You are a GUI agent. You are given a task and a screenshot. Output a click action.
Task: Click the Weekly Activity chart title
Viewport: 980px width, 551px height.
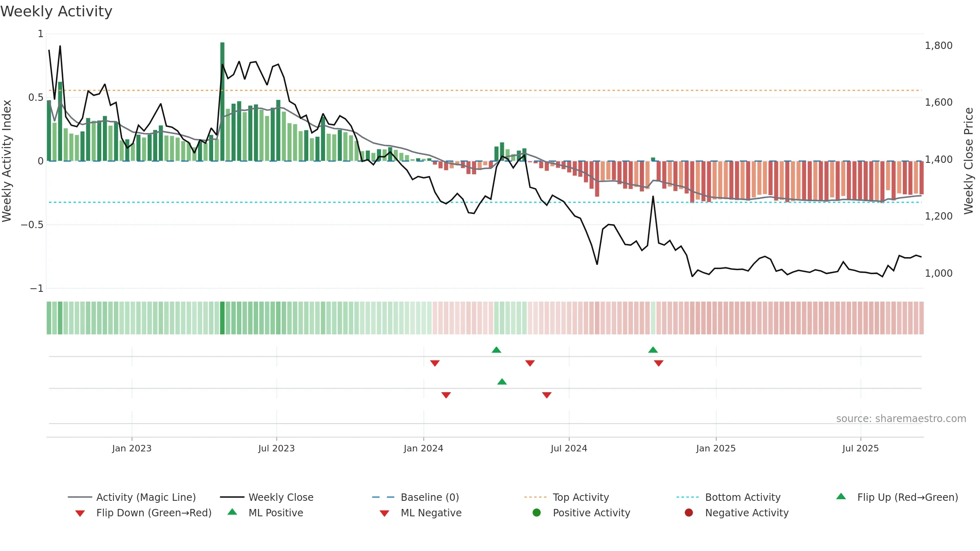pyautogui.click(x=56, y=11)
